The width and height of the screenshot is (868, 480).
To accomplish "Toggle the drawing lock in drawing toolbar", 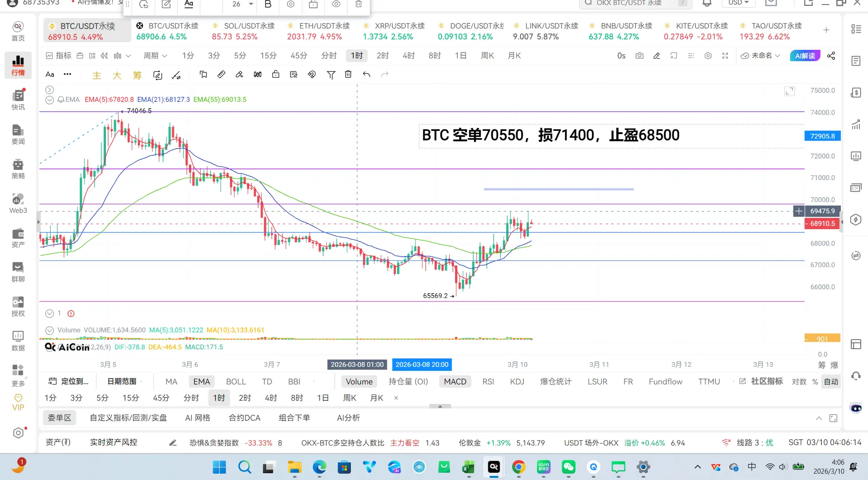I will pos(276,74).
